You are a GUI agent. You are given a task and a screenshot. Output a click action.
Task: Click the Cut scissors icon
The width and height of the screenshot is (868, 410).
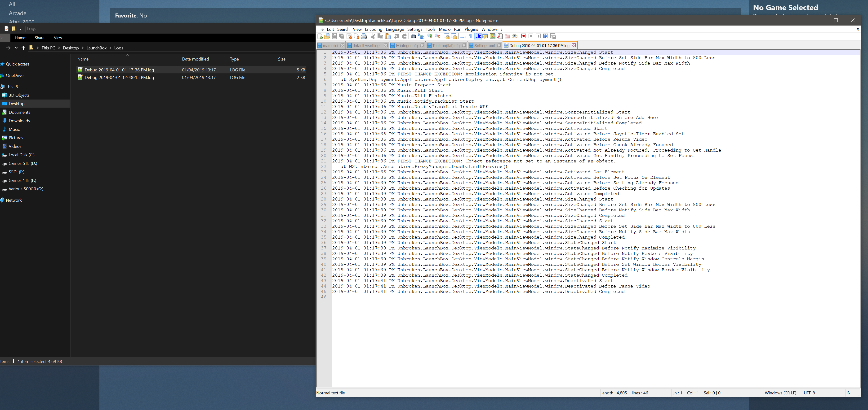click(373, 36)
